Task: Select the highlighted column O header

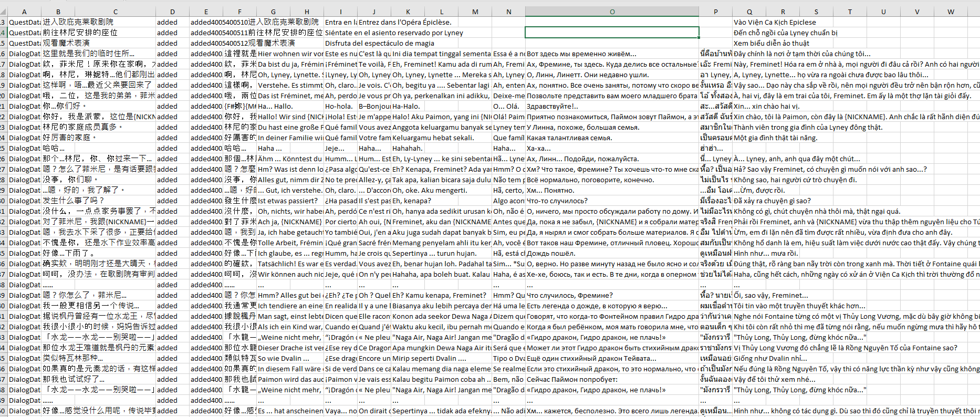Action: (x=612, y=12)
